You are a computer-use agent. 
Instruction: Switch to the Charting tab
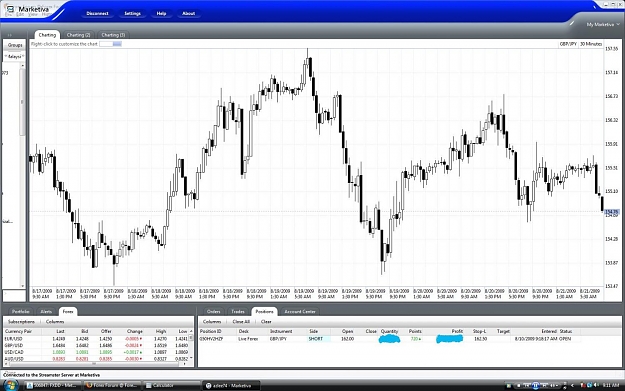pos(47,35)
